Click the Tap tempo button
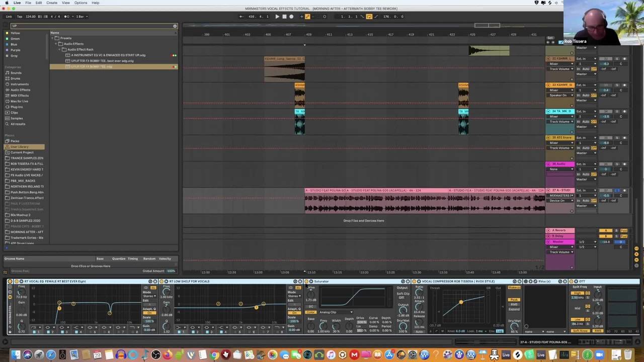Viewport: 644px width, 362px height. pos(20,17)
